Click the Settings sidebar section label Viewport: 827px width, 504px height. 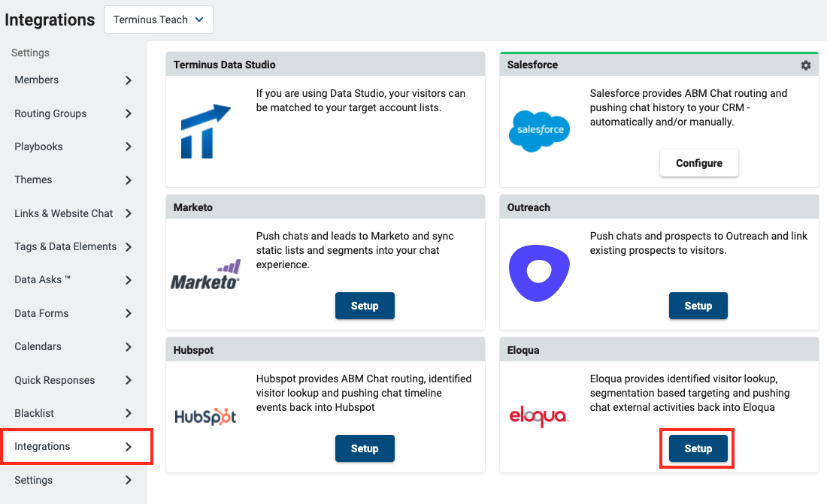click(30, 53)
